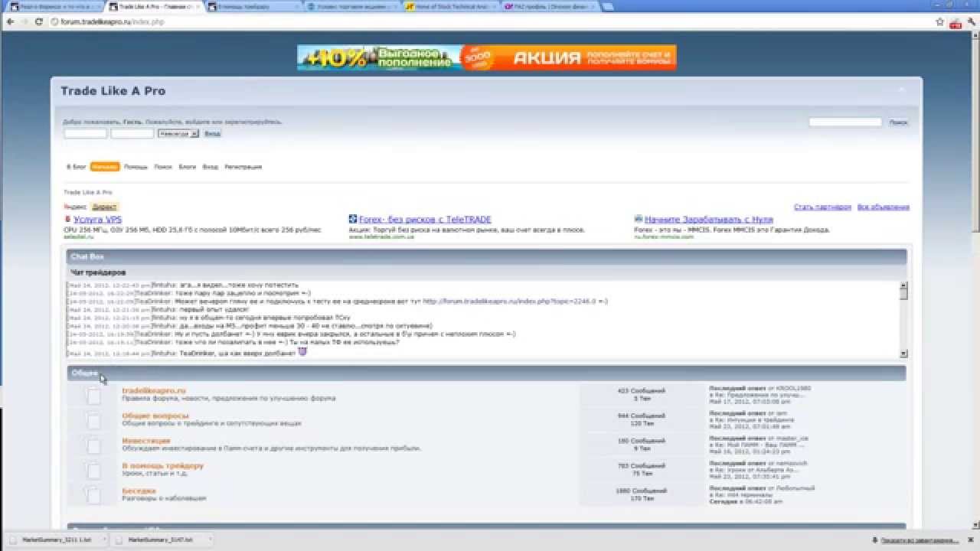Click the board icon beside Инвестиция
This screenshot has width=980, height=551.
pyautogui.click(x=93, y=445)
